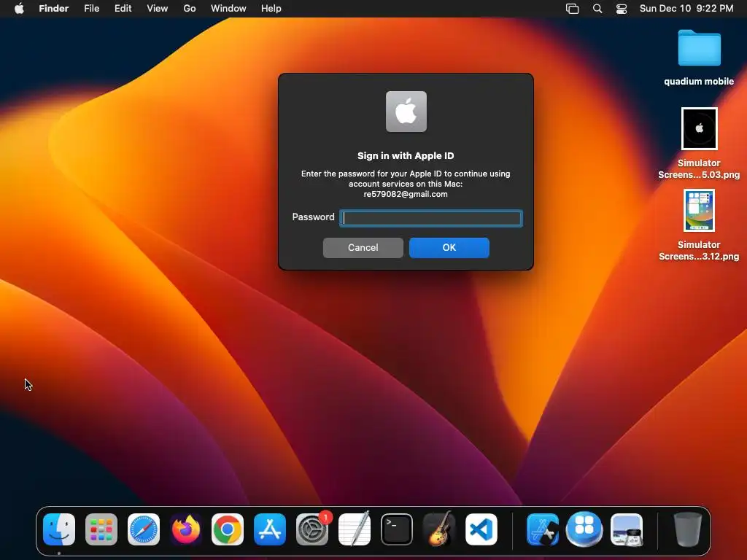Screen dimensions: 747x560
Task: Click the date and time in menu bar
Action: click(x=686, y=9)
